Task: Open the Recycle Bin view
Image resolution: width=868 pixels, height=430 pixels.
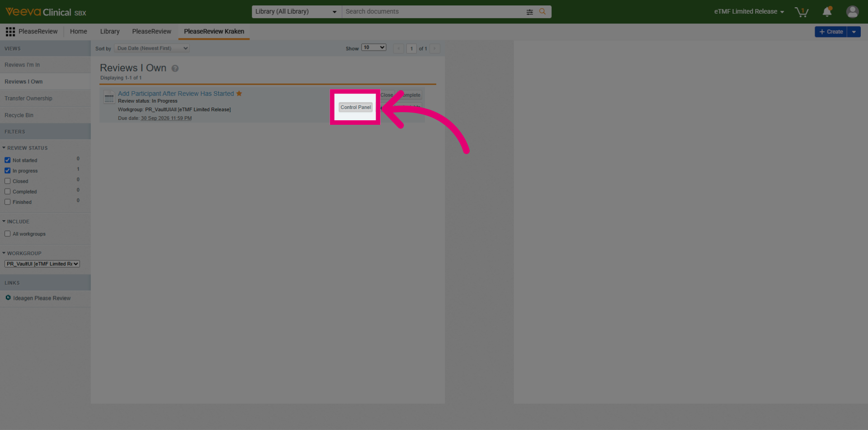Action: click(x=45, y=115)
